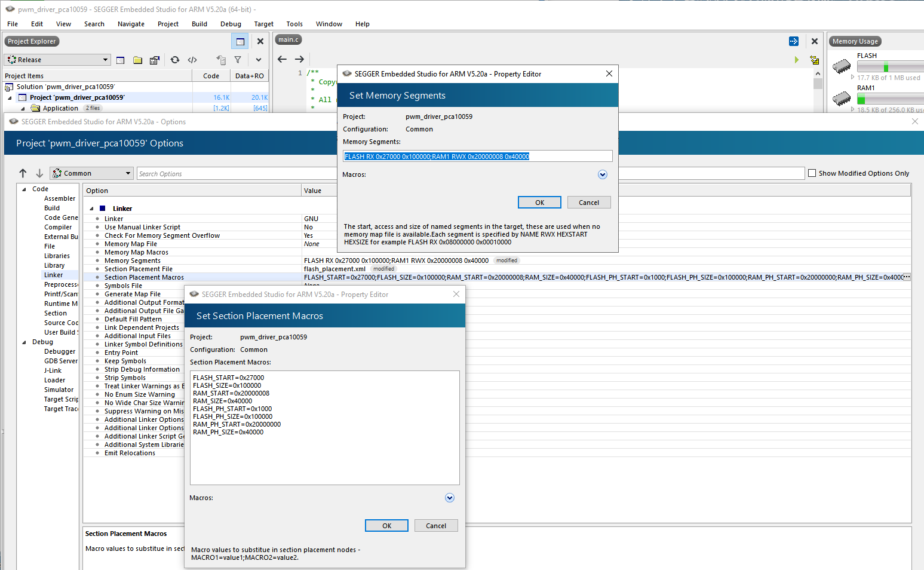Screen dimensions: 924x570
Task: Click OK in Set Memory Segments dialog
Action: coord(539,203)
